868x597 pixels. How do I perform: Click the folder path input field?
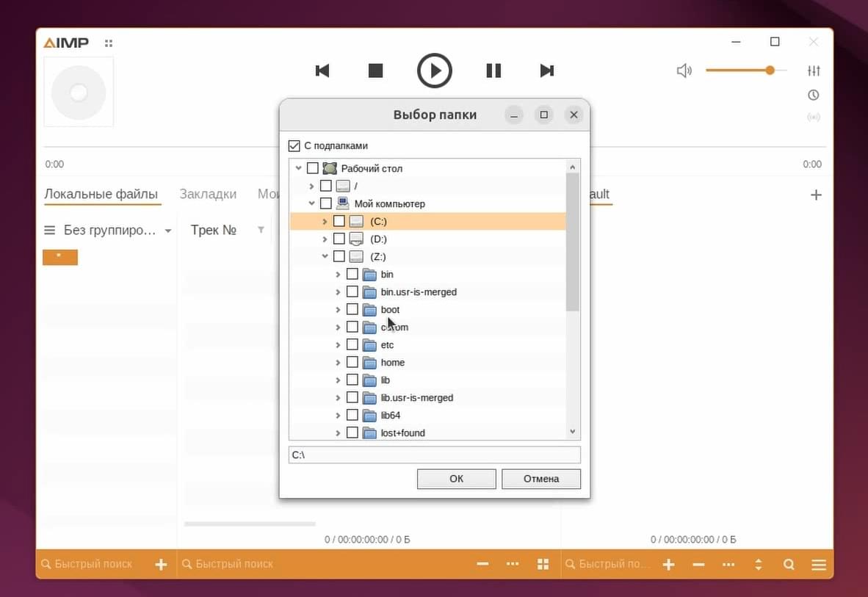click(435, 455)
